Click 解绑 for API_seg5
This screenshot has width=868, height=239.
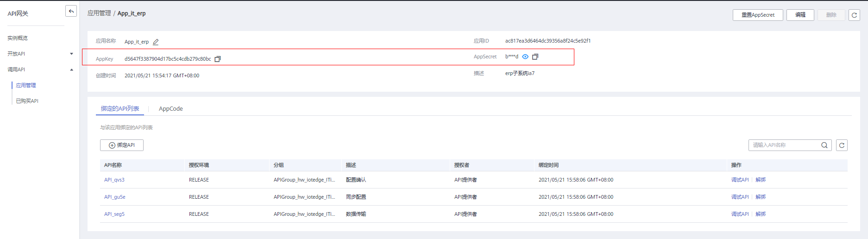click(x=761, y=214)
